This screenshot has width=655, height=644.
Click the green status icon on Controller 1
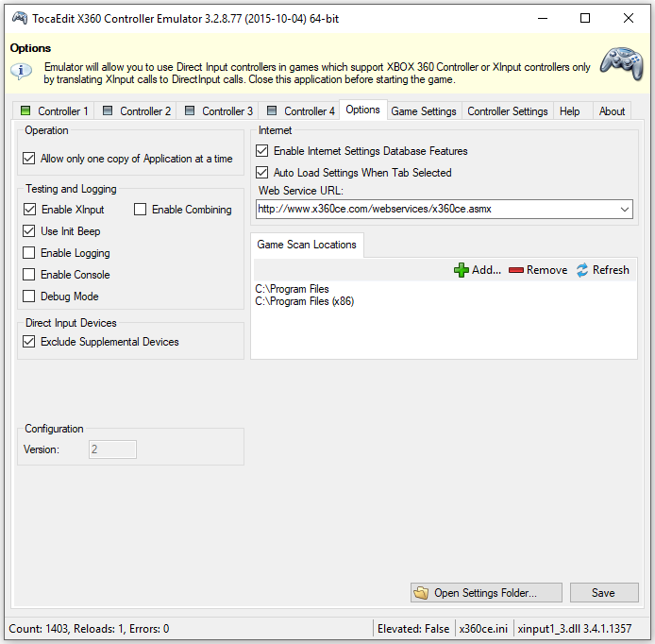tap(25, 110)
